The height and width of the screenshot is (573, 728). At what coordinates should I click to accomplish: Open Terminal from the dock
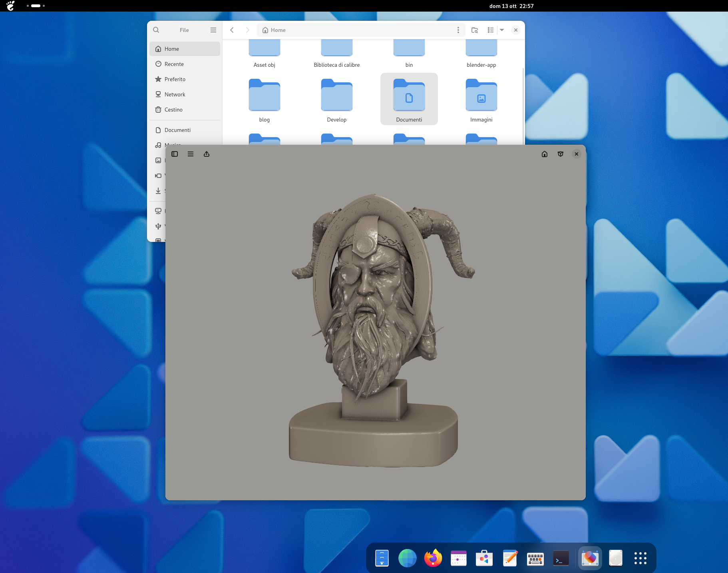561,558
